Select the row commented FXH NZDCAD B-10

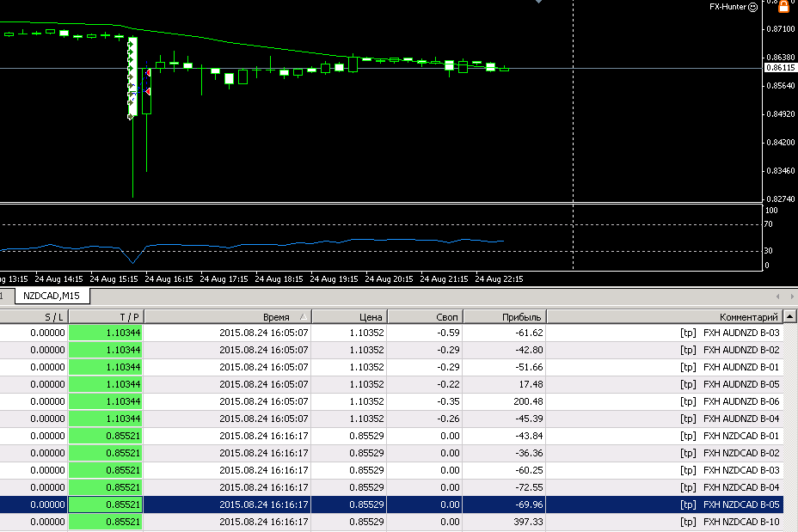(x=391, y=522)
